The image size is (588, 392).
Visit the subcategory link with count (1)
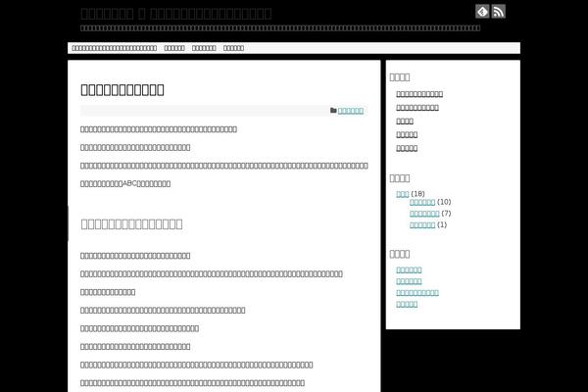click(422, 225)
